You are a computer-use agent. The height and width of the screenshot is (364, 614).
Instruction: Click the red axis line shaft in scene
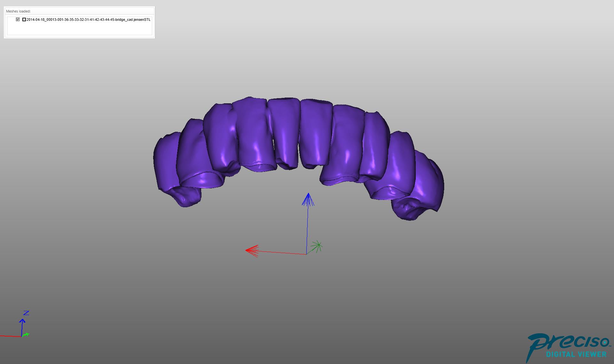[x=281, y=253]
